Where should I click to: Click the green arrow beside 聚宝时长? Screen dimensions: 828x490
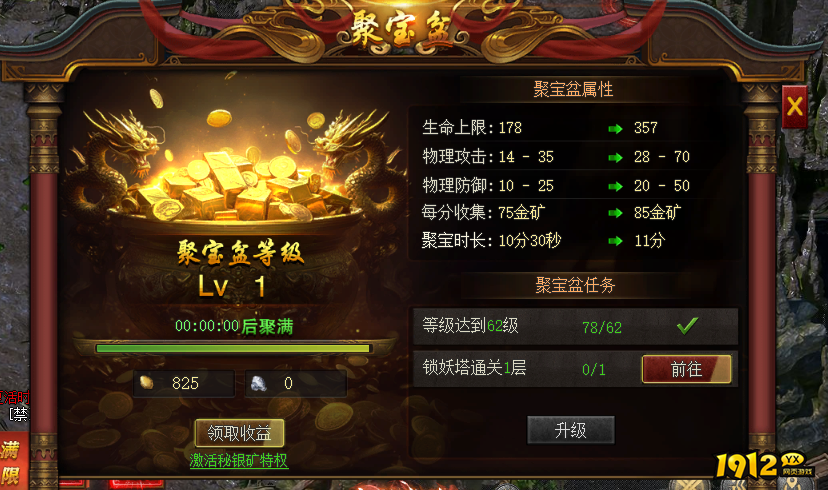click(615, 241)
